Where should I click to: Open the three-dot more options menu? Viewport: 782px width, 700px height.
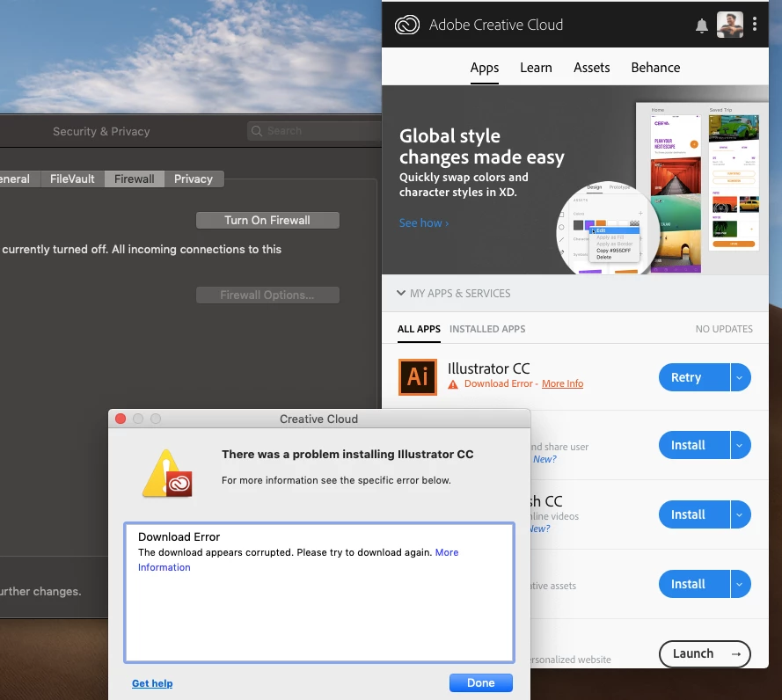point(755,24)
